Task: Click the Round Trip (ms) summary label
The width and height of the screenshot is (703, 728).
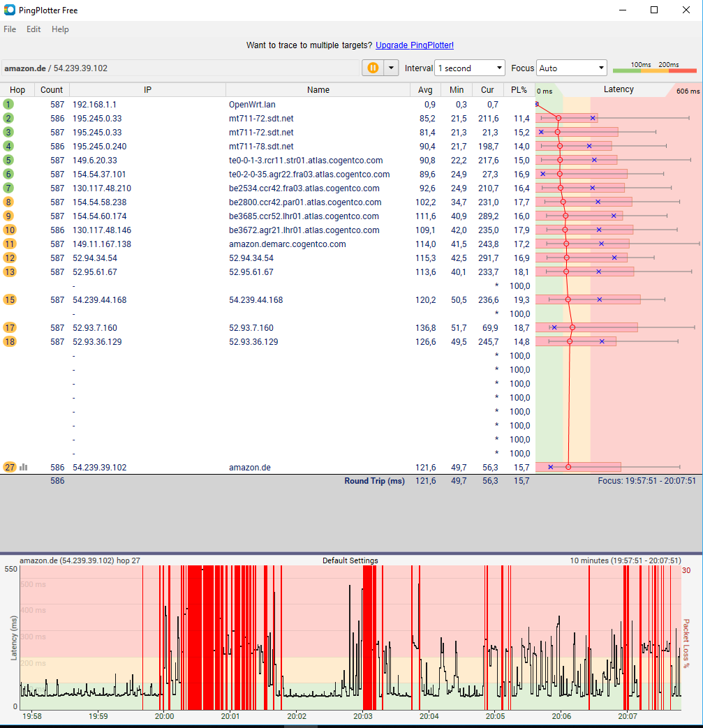Action: (x=374, y=480)
